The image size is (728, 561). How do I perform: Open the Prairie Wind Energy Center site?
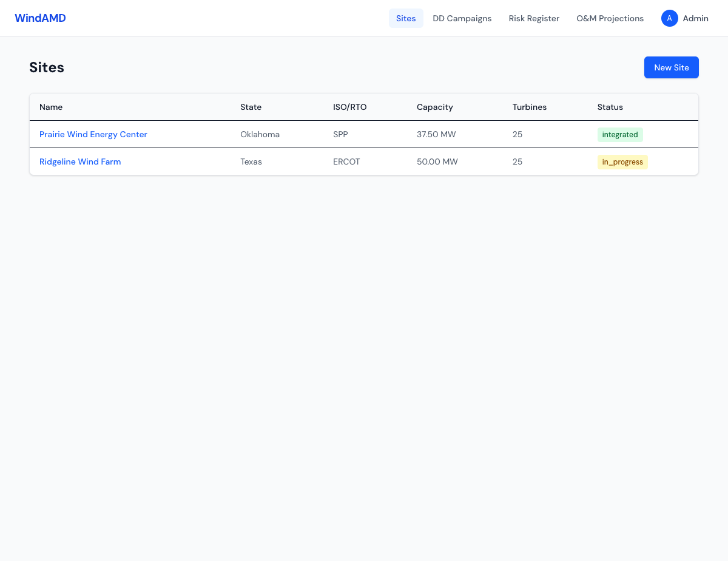pos(93,134)
